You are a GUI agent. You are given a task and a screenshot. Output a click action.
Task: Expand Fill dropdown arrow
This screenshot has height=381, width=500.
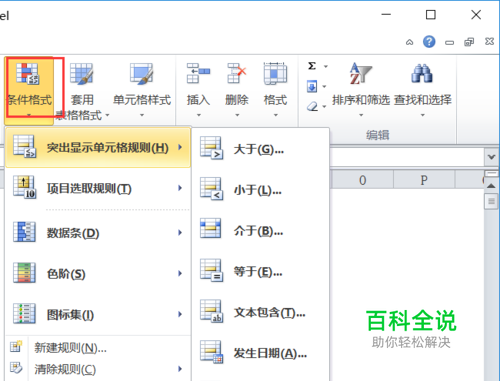(324, 87)
